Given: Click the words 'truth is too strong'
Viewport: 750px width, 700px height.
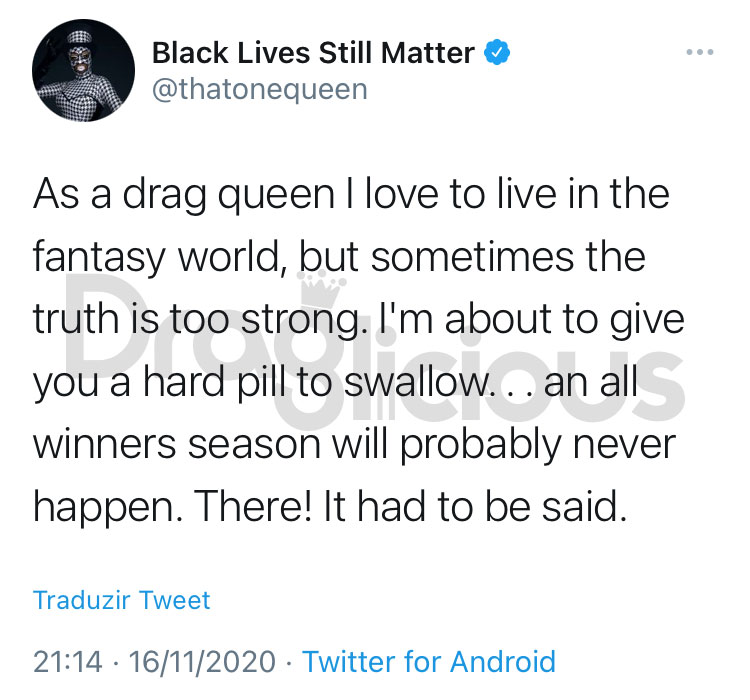Looking at the screenshot, I should 195,320.
